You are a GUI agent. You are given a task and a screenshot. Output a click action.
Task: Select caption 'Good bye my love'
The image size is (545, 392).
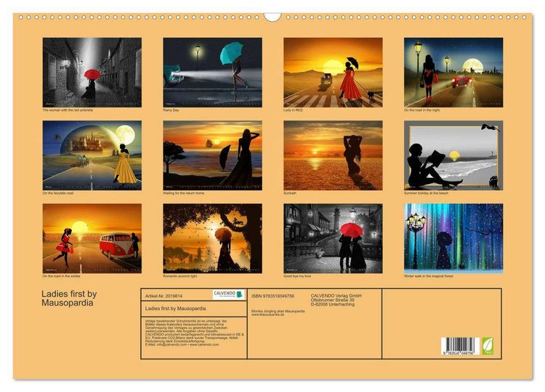click(x=297, y=276)
